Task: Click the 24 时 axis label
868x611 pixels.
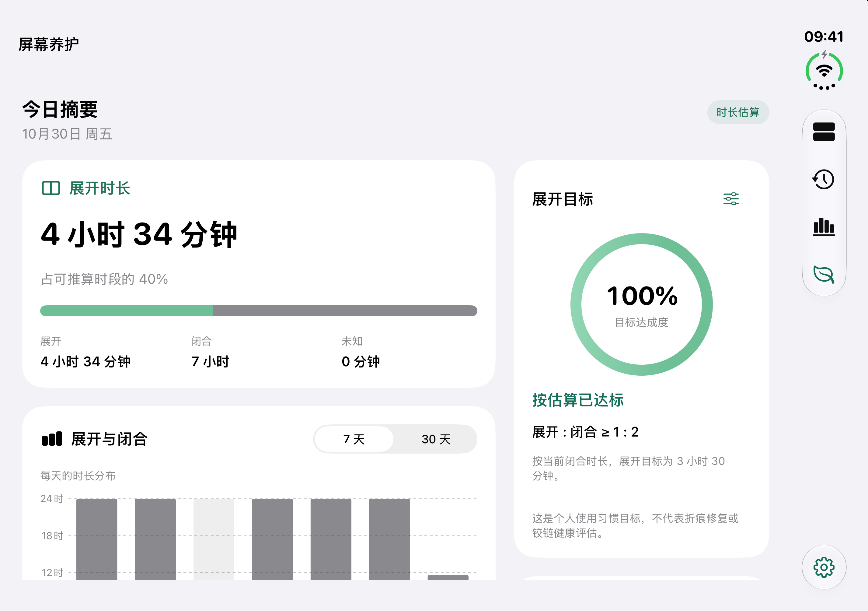Action: 52,499
